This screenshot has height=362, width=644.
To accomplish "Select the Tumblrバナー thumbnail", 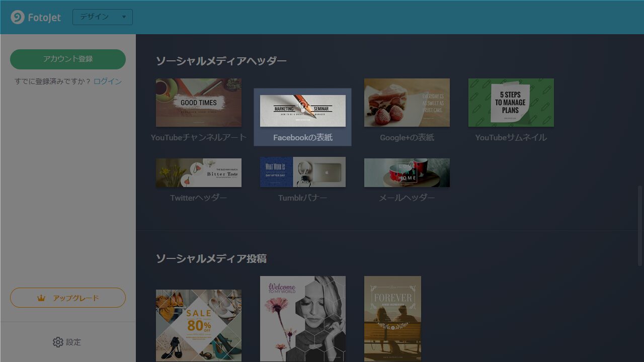I will pos(303,172).
